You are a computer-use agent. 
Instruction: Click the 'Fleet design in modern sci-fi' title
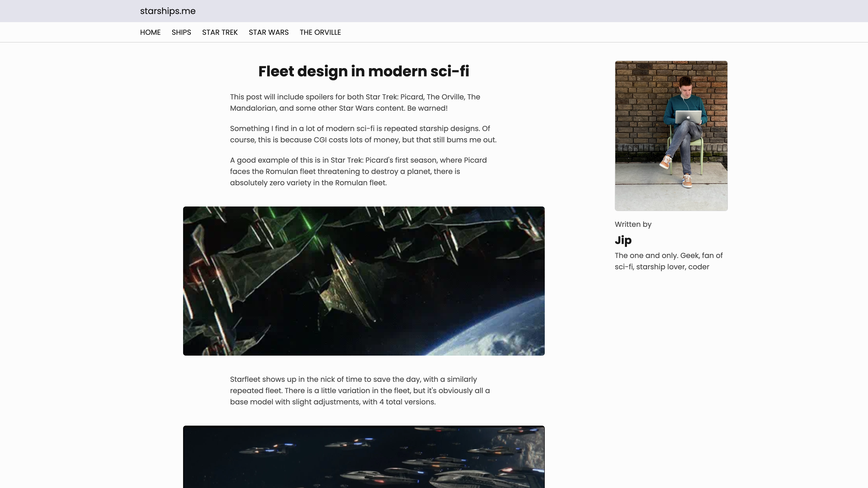(x=363, y=71)
